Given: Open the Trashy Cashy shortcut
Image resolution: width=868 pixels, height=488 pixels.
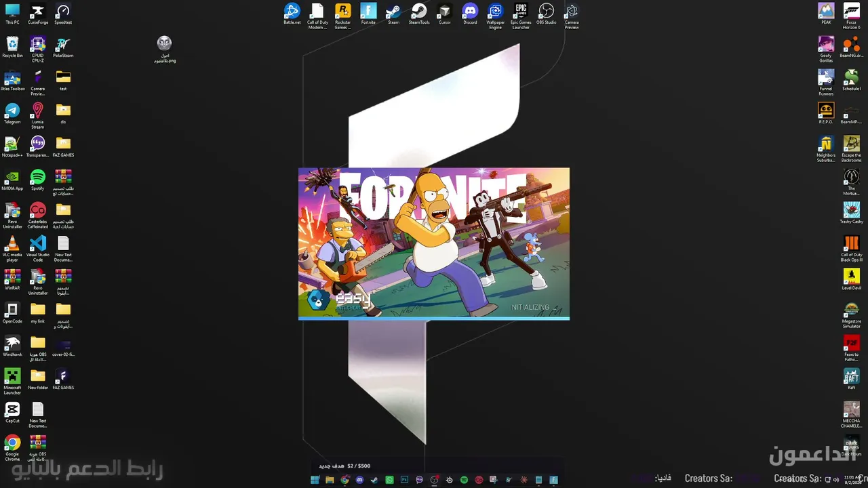Looking at the screenshot, I should pyautogui.click(x=851, y=213).
